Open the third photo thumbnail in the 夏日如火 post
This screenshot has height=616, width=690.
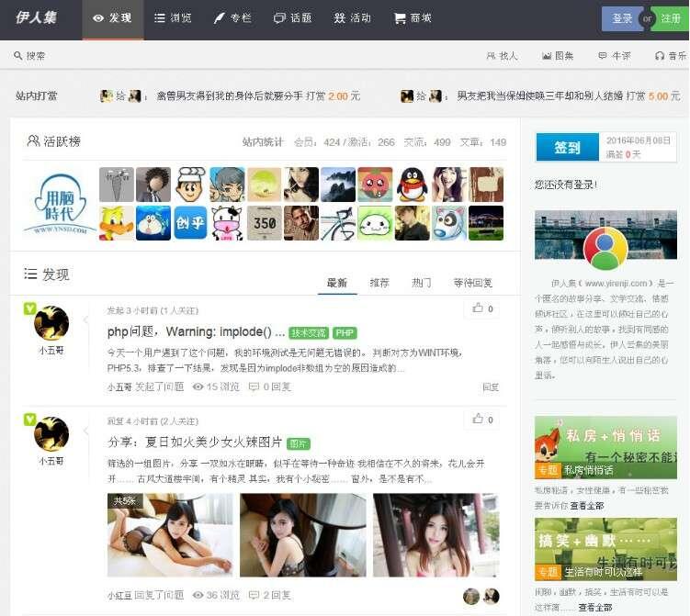click(436, 534)
